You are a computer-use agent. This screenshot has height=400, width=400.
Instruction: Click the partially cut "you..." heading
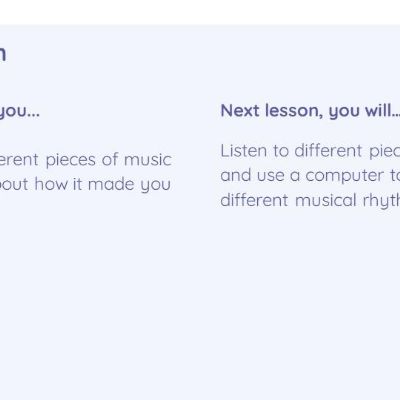[x=19, y=111]
